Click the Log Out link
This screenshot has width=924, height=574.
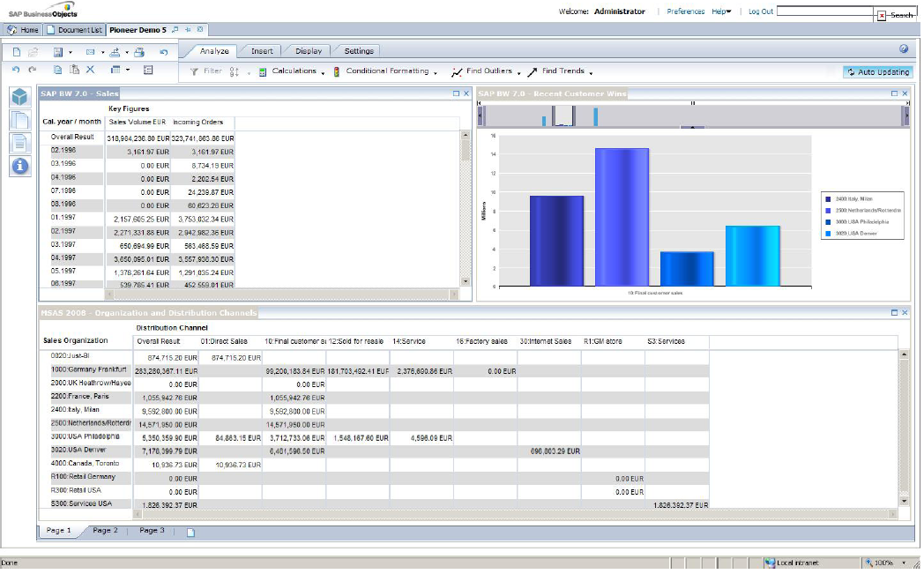[760, 11]
